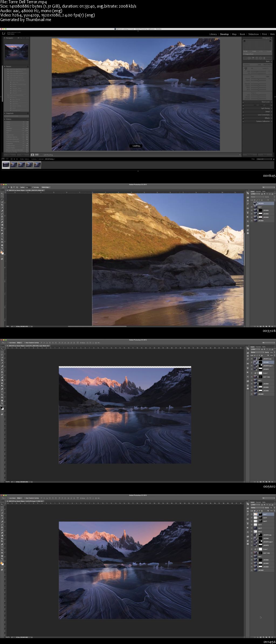Select the Develop module label in Lightroom
The image size is (276, 644).
224,34
